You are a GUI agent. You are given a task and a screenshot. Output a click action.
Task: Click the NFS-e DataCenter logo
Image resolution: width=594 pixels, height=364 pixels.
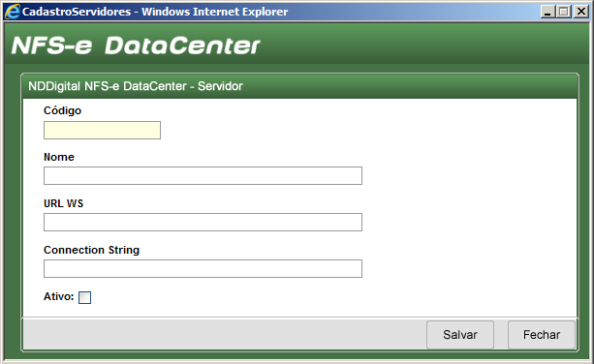(x=136, y=45)
